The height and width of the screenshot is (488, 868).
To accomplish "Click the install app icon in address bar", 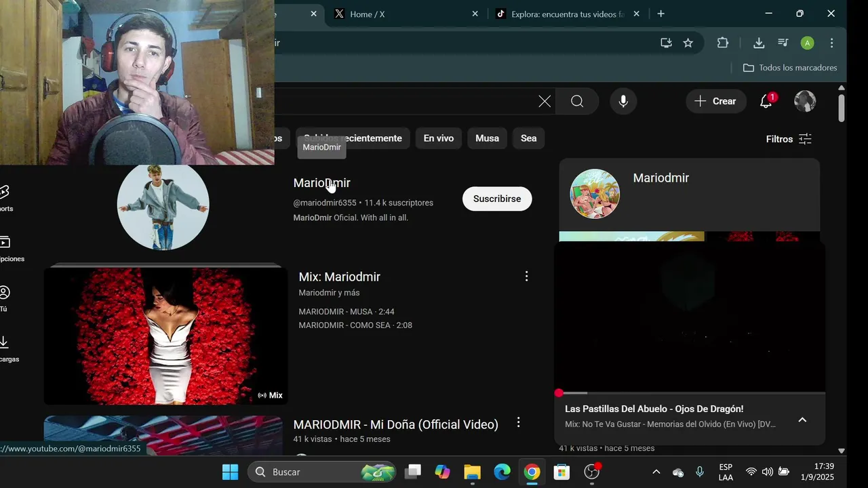I will (x=666, y=43).
